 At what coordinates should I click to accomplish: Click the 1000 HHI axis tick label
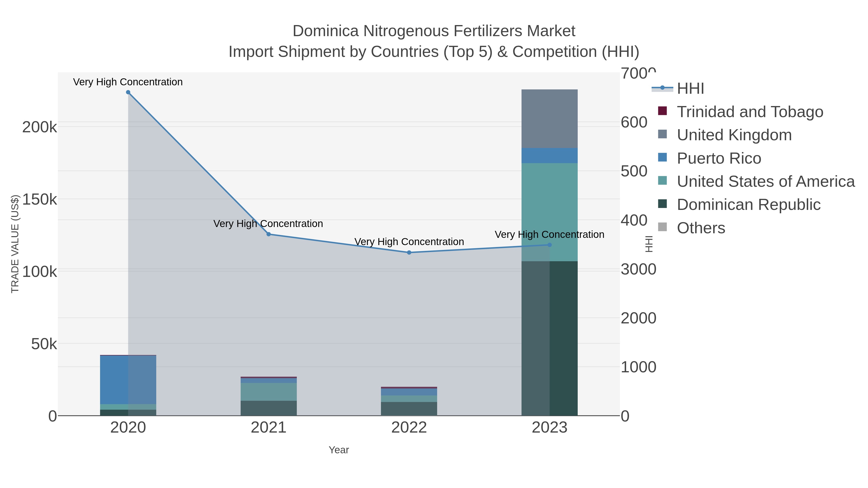pyautogui.click(x=638, y=367)
